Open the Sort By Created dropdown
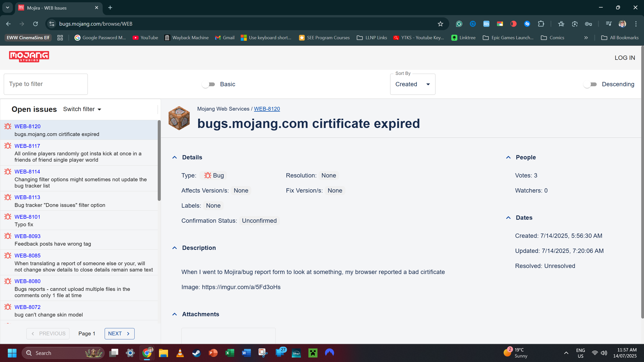The image size is (644, 362). coord(413,84)
